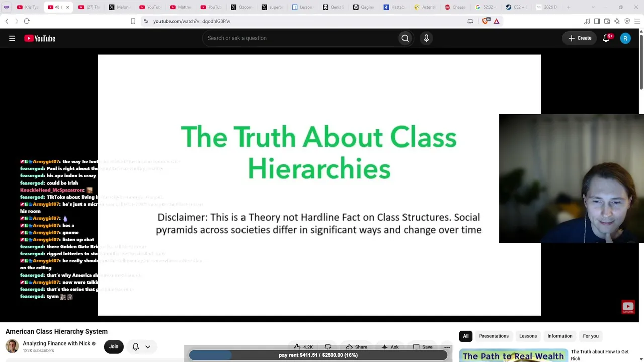The height and width of the screenshot is (362, 644).
Task: Open the account avatar menu
Action: pyautogui.click(x=625, y=38)
